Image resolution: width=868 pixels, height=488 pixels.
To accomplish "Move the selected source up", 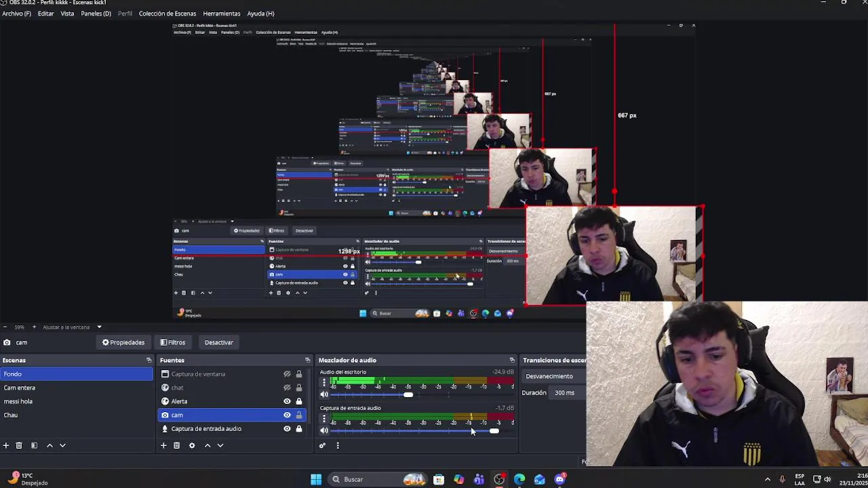I will [x=208, y=445].
